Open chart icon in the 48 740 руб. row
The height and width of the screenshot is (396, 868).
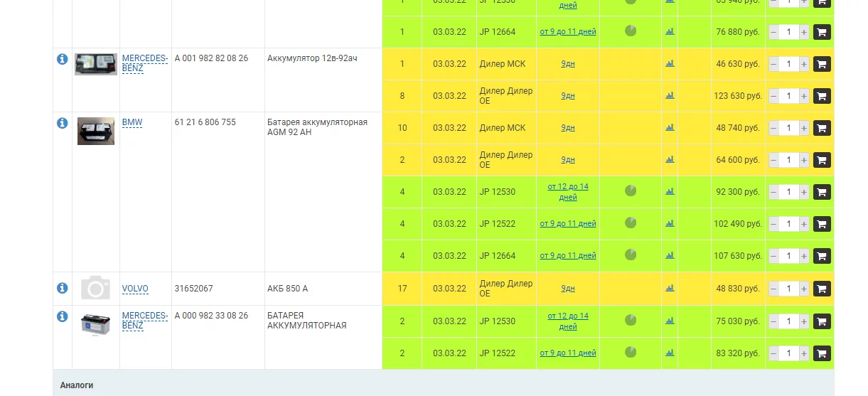click(x=670, y=127)
